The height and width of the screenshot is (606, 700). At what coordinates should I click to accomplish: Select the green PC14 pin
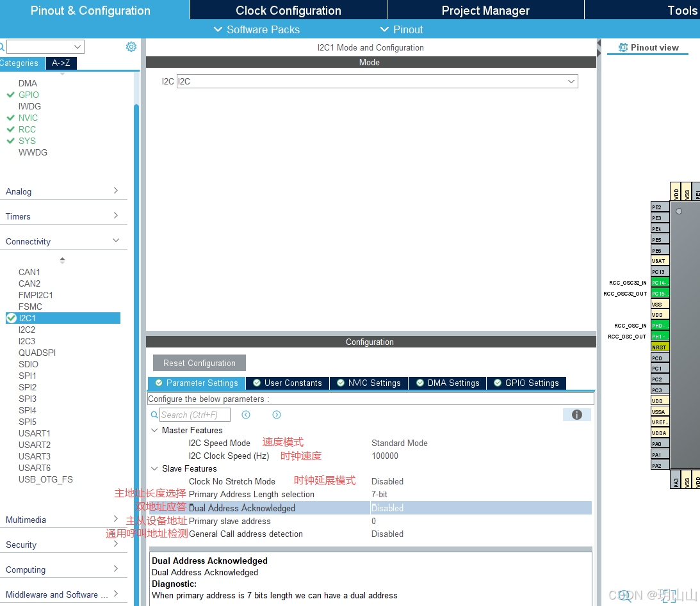[660, 283]
